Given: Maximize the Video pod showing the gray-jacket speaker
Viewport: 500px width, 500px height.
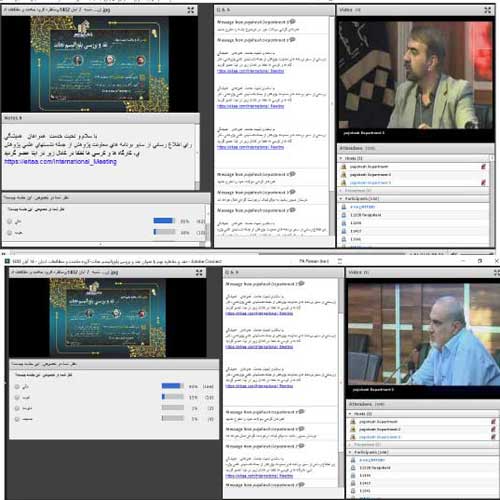Looking at the screenshot, I should (487, 10).
